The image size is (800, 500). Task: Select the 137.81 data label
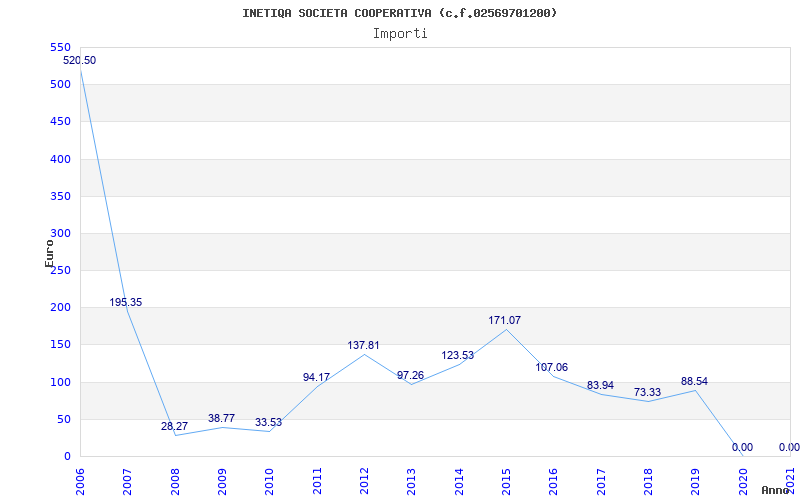[363, 345]
